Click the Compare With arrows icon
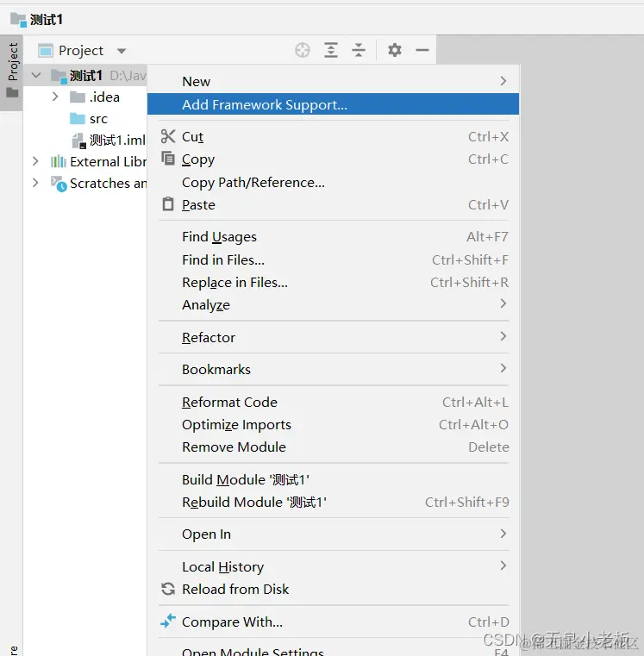This screenshot has width=644, height=656. 168,622
